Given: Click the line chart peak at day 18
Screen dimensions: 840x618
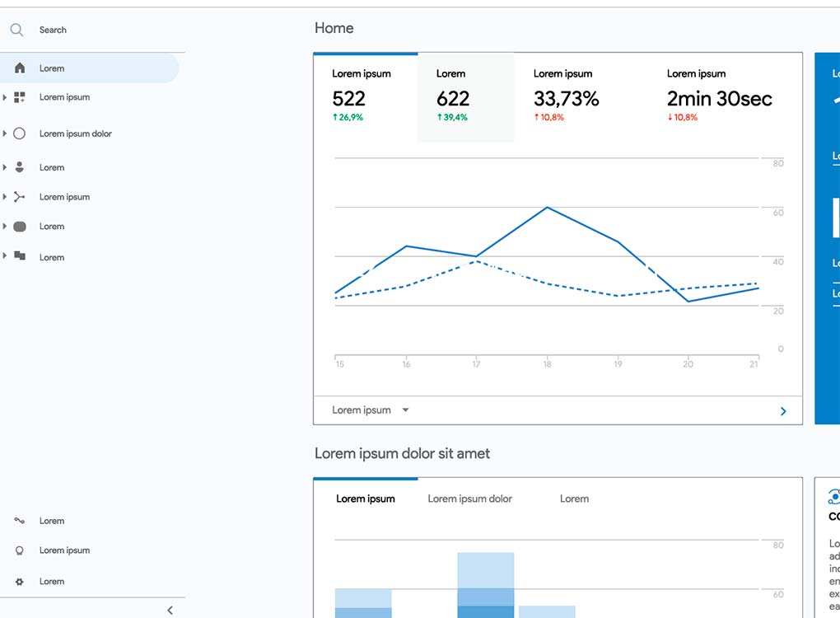Looking at the screenshot, I should point(547,208).
